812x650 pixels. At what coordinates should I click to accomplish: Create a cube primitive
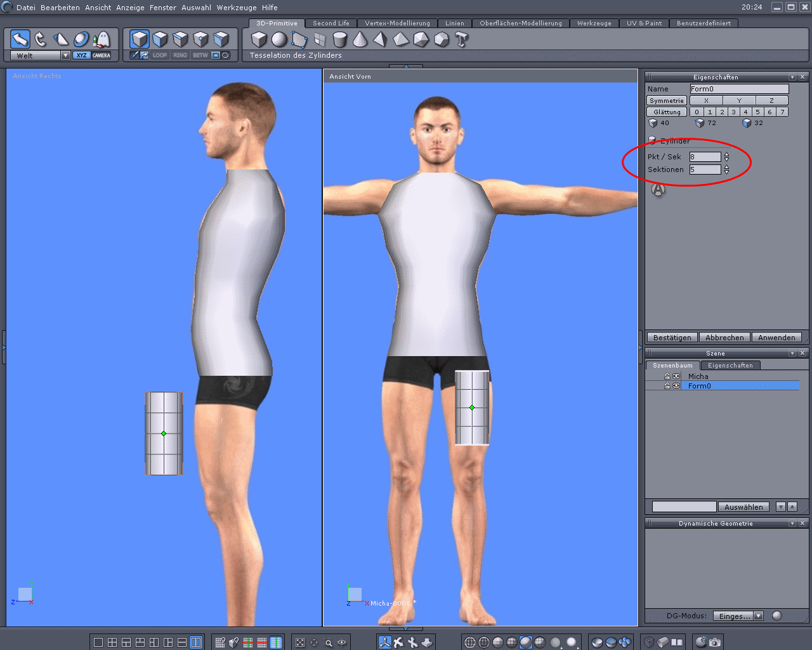[x=259, y=39]
